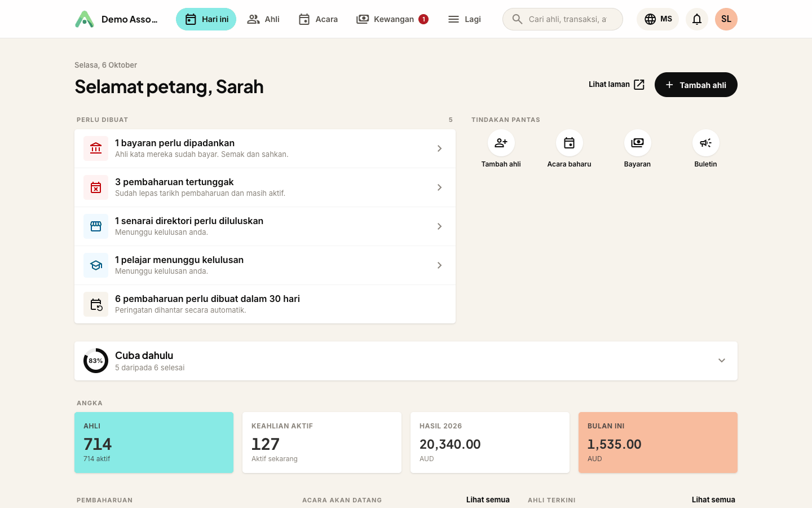
Task: Click the text '6 pembaharuan perlu dibuat dalam 30 hari'
Action: pos(208,299)
